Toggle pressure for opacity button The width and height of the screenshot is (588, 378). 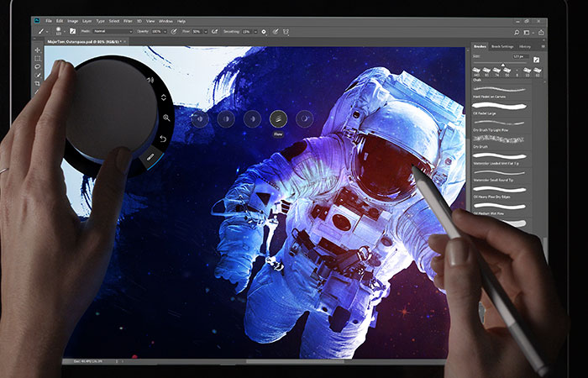click(174, 31)
